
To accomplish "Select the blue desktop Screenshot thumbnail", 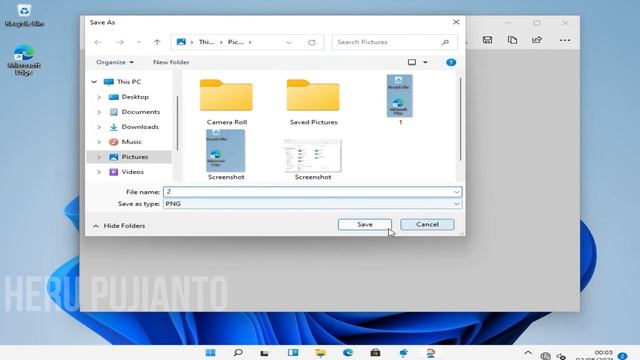I will tap(226, 155).
